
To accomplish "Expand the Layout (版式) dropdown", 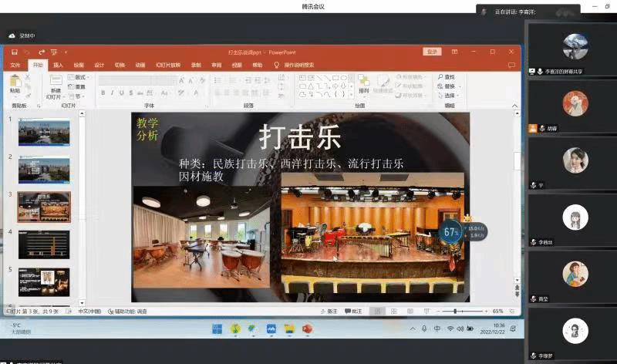I will point(79,77).
